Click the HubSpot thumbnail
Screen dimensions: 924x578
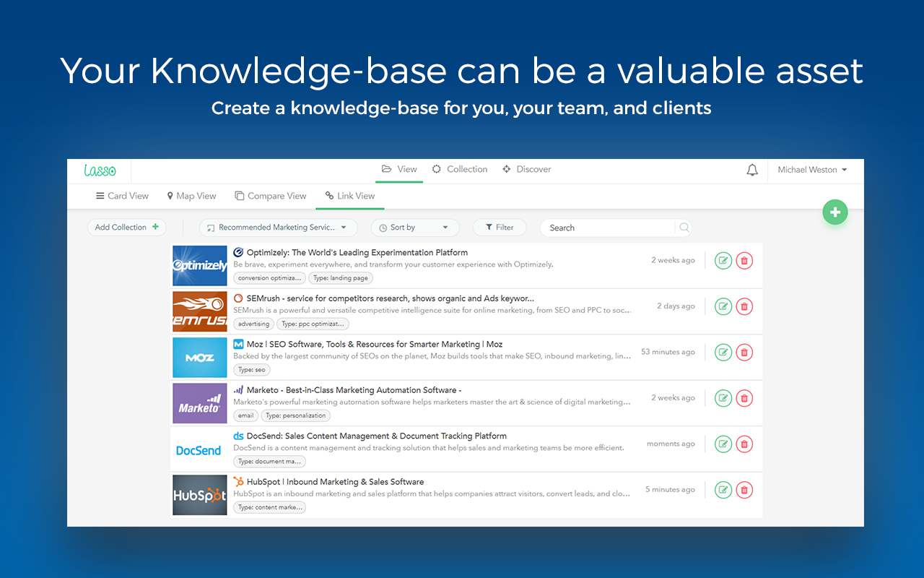tap(200, 495)
